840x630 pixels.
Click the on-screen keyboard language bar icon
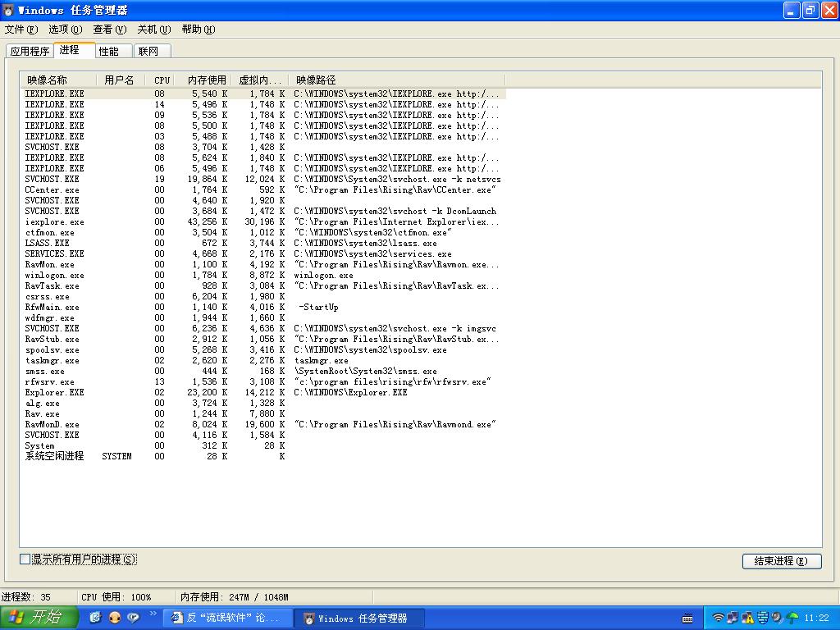[x=687, y=619]
